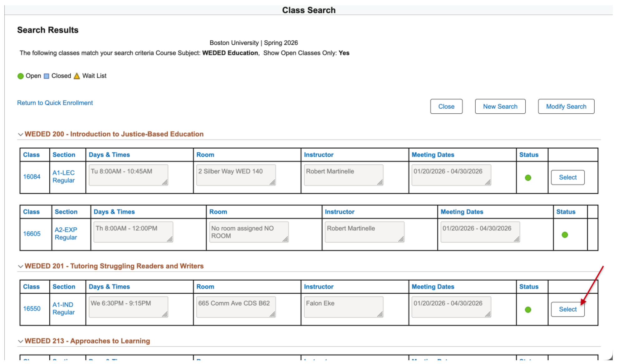618x364 pixels.
Task: Collapse the WEDED 213 Approaches to Learning section
Action: coord(20,341)
